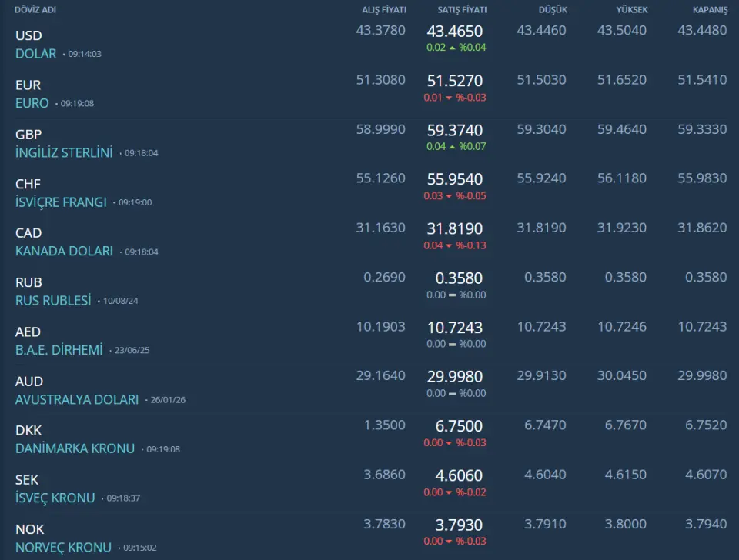Click the red down arrow for CHF
739x560 pixels.
coord(450,196)
